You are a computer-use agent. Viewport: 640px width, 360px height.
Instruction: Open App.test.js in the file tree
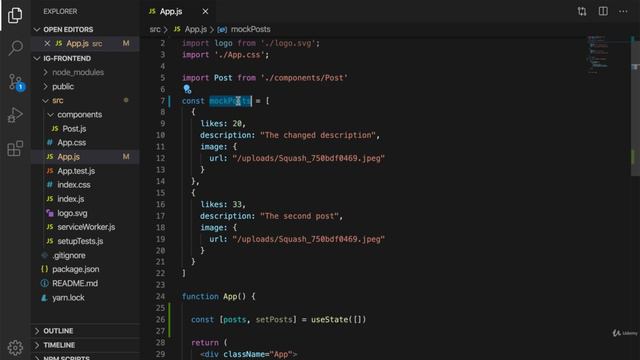(x=85, y=171)
